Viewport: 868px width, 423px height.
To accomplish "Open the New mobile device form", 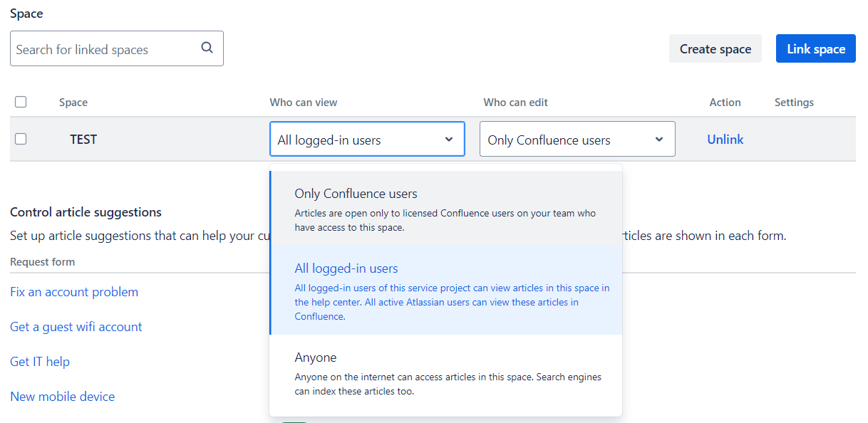I will (63, 397).
